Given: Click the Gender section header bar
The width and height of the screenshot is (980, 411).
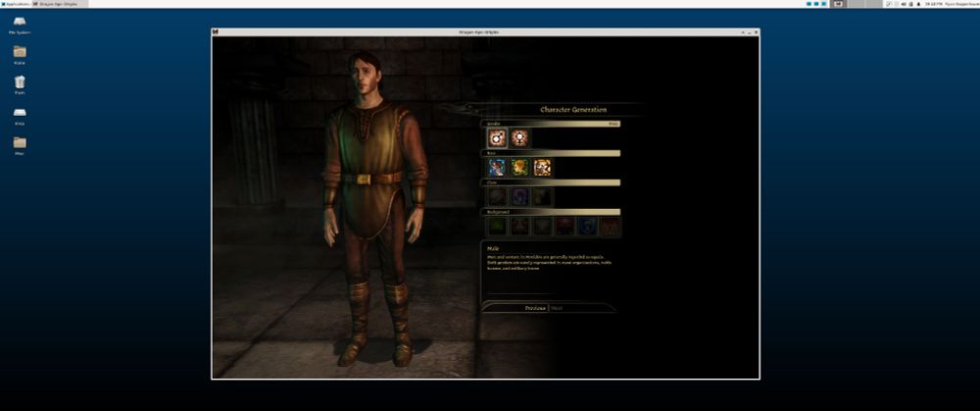Looking at the screenshot, I should tap(551, 124).
